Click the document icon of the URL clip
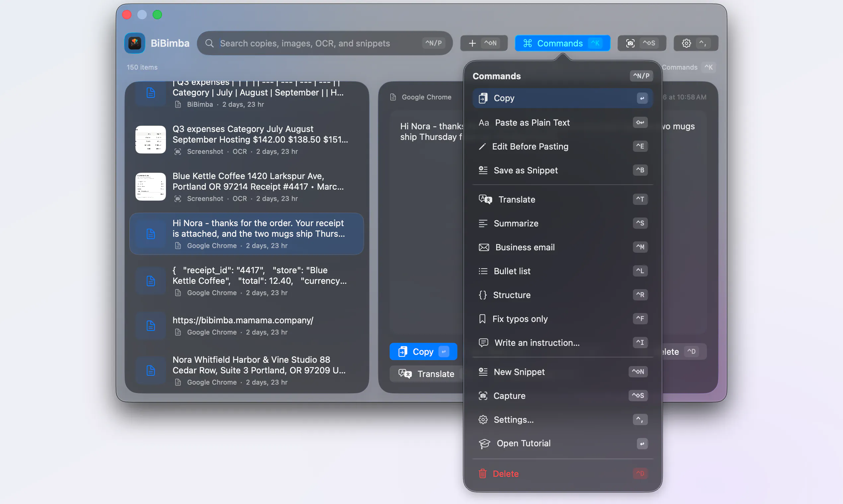Viewport: 843px width, 504px height. click(x=151, y=326)
